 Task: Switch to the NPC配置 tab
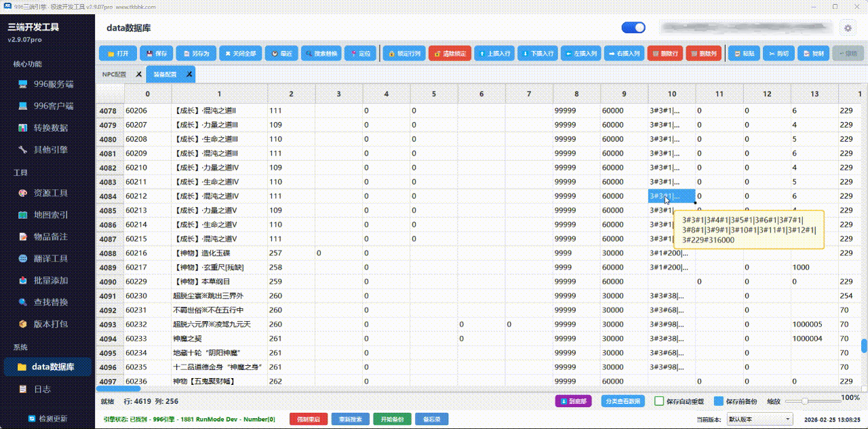pyautogui.click(x=114, y=75)
